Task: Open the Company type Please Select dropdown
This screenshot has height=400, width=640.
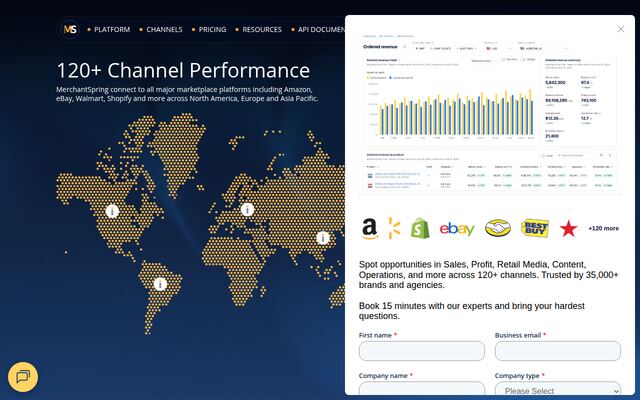Action: coord(558,389)
